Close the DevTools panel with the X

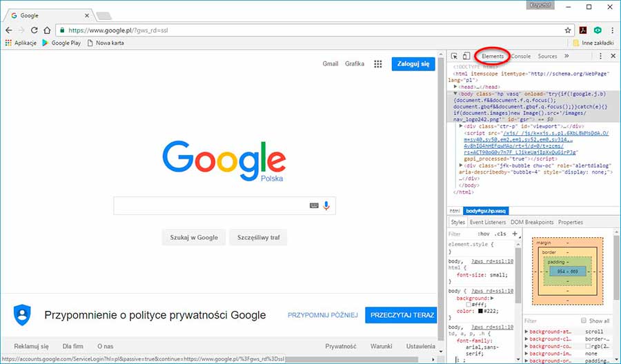pos(613,56)
